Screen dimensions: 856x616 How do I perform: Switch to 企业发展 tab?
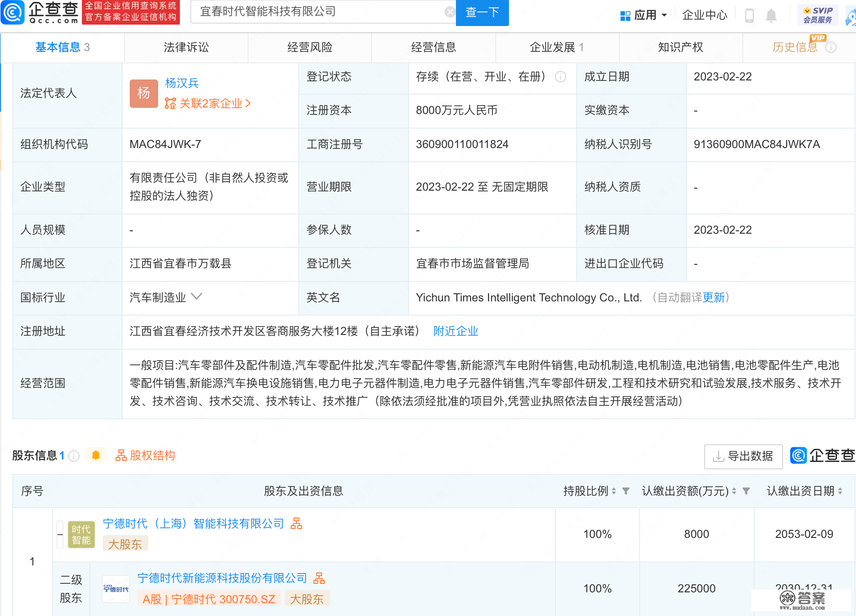[557, 47]
